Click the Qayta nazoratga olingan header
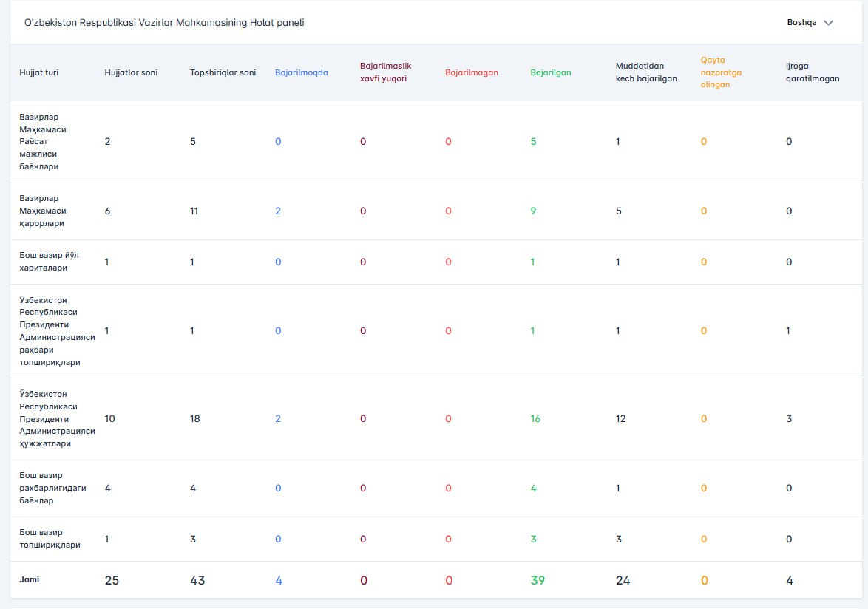The height and width of the screenshot is (609, 868). [x=721, y=72]
